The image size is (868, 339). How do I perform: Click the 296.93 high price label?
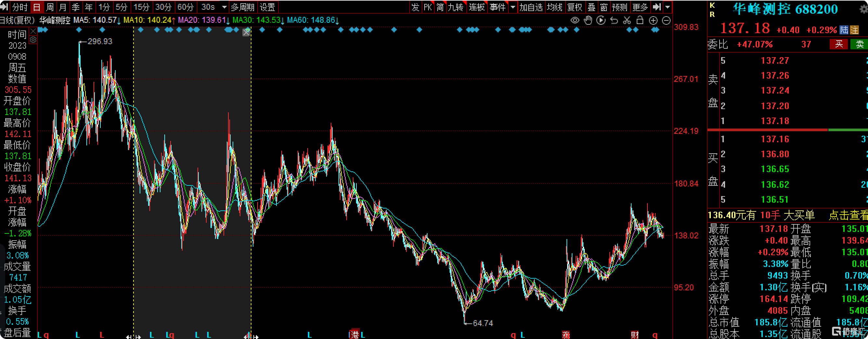(100, 42)
